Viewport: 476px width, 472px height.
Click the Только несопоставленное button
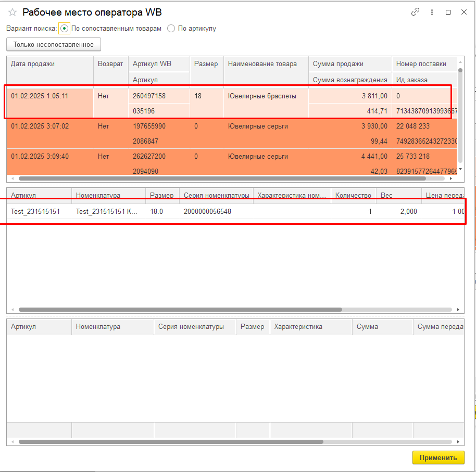click(x=54, y=45)
